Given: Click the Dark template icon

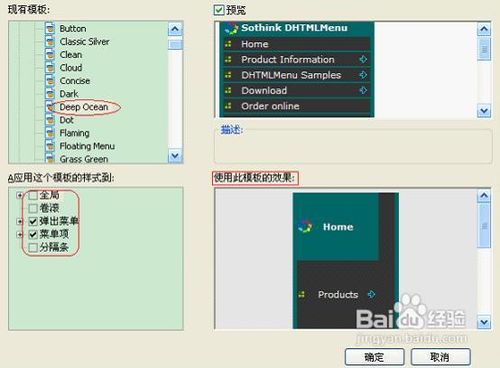Looking at the screenshot, I should point(50,94).
